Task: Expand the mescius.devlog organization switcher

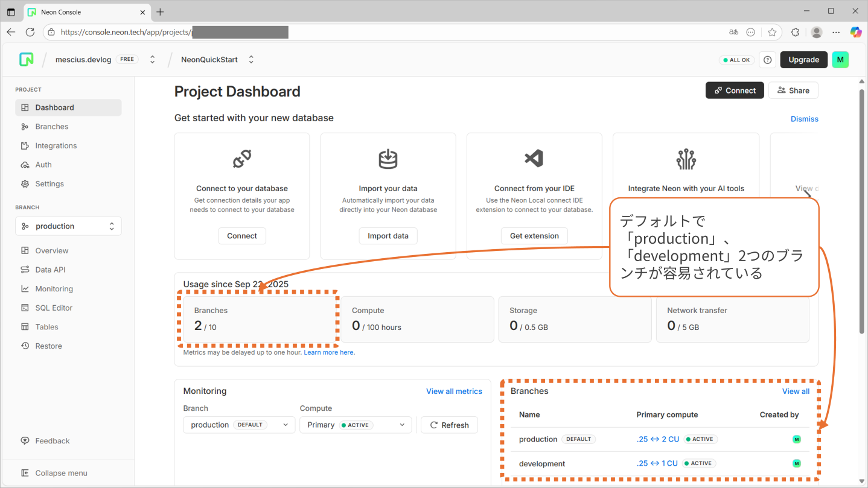Action: tap(153, 59)
